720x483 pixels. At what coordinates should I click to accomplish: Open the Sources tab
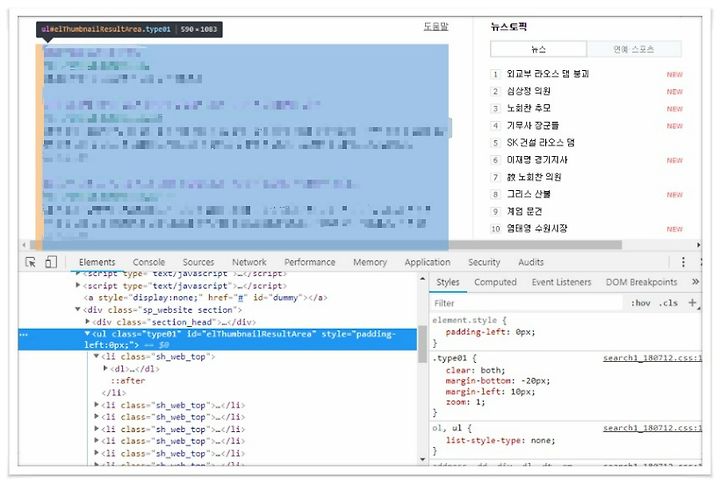click(198, 262)
